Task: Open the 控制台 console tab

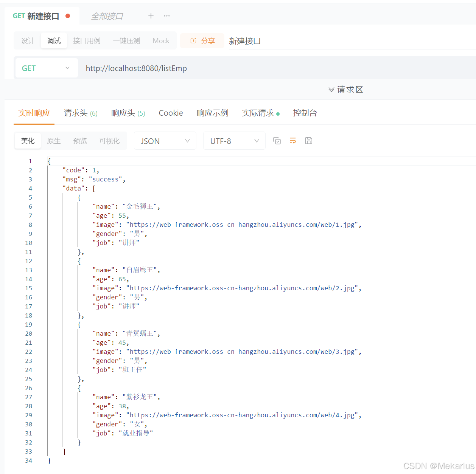Action: coord(305,113)
